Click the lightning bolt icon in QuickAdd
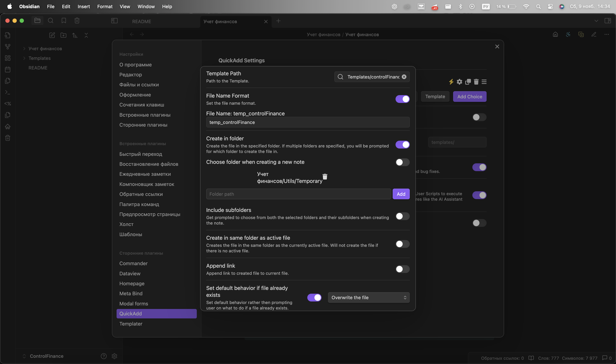This screenshot has width=616, height=364. point(451,82)
